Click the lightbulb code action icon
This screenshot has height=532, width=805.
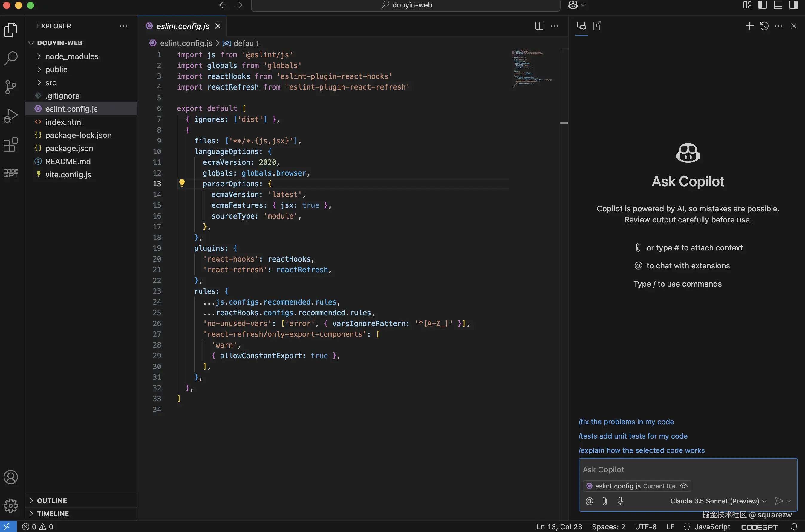click(x=182, y=183)
